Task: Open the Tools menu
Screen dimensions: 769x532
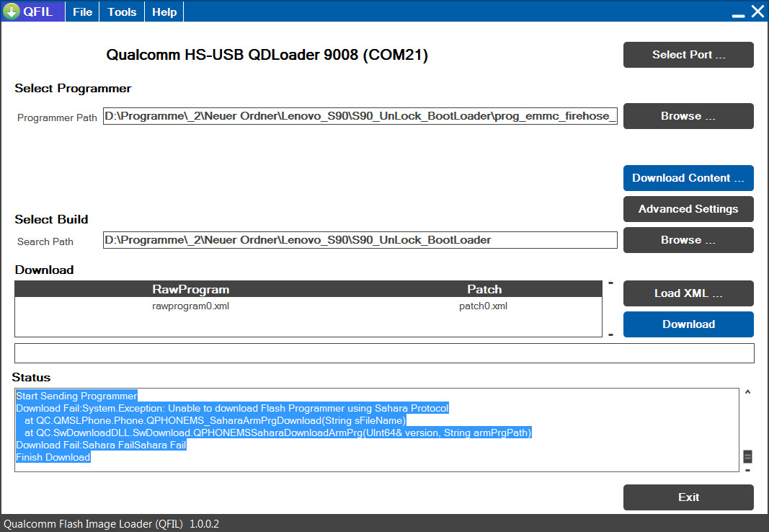Action: coord(122,12)
